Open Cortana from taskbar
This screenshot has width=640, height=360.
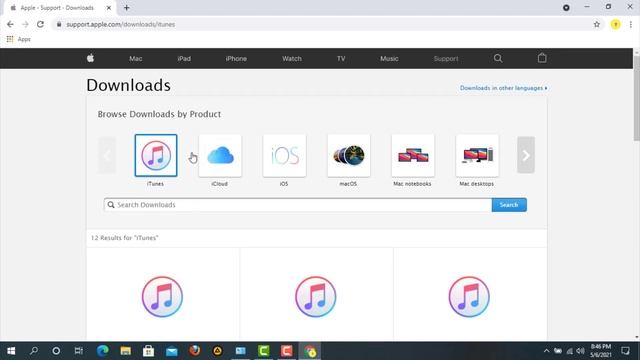56,351
